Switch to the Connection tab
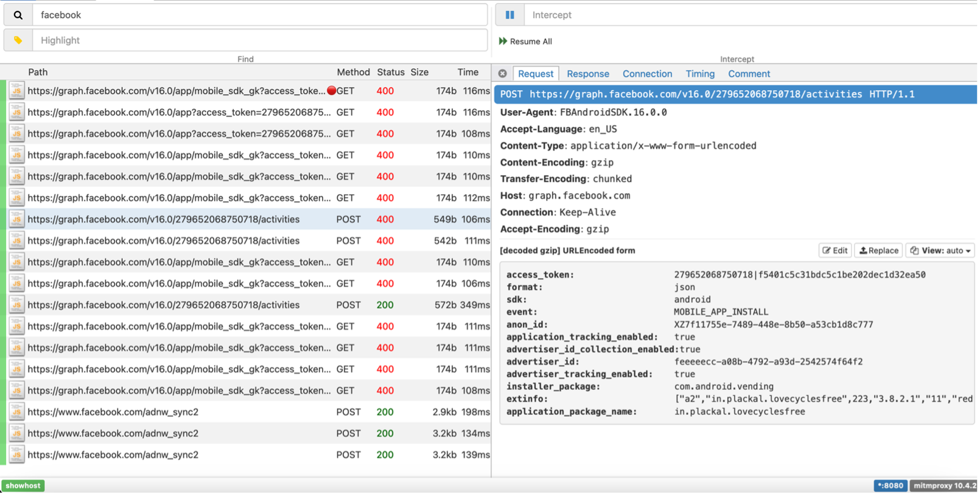The image size is (980, 494). [647, 74]
